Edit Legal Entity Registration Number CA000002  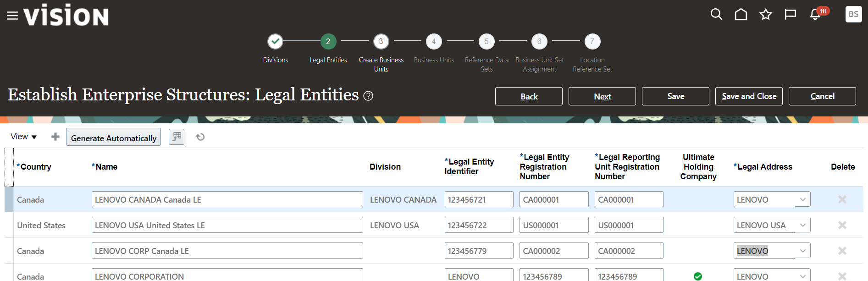coord(554,251)
